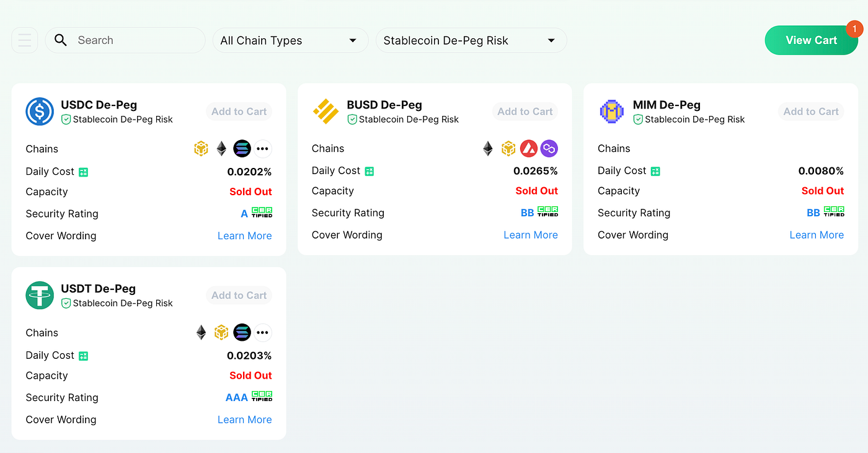Click the USDC De-Peg title
Image resolution: width=868 pixels, height=453 pixels.
99,105
